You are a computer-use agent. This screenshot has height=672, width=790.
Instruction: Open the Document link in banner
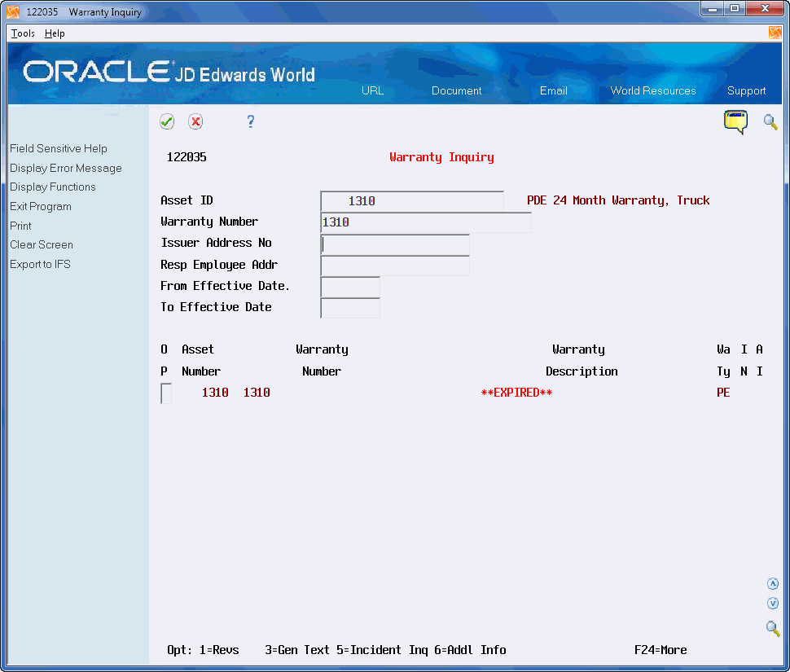pyautogui.click(x=456, y=90)
